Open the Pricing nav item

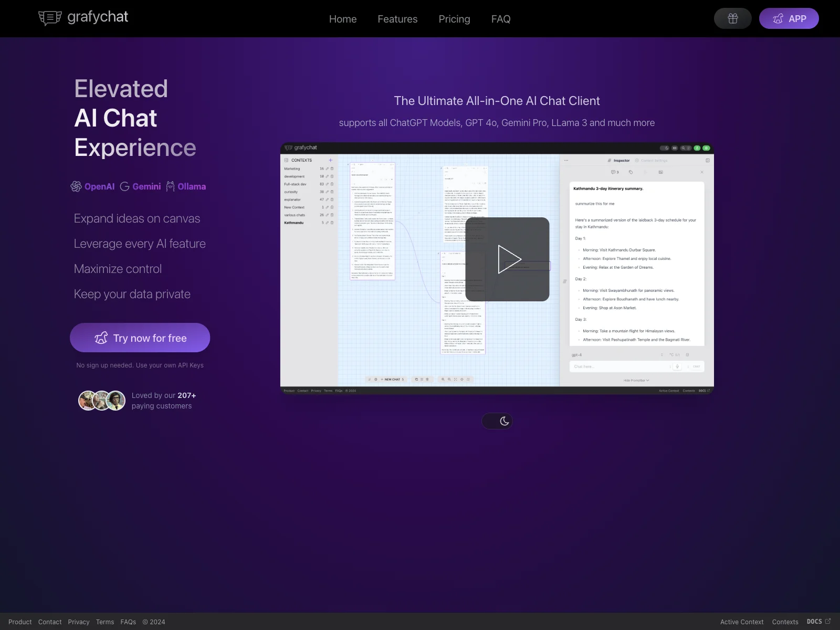[x=454, y=19]
